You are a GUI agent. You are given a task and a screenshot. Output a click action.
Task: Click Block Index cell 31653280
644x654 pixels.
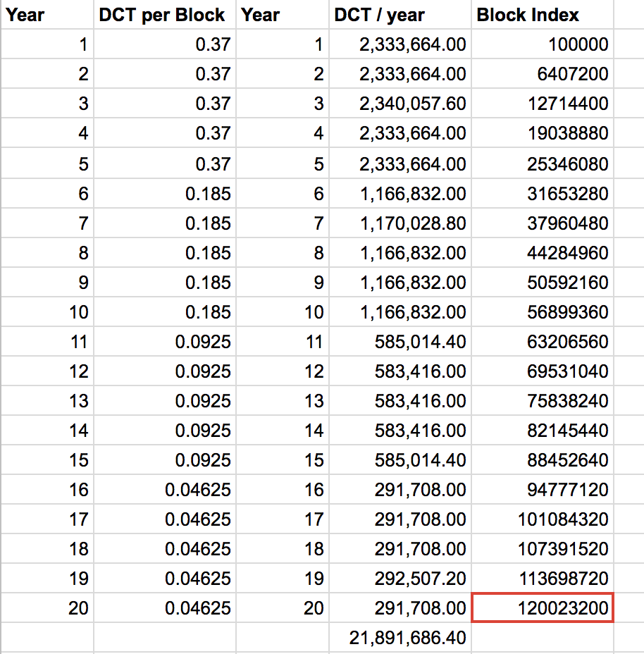tap(543, 194)
